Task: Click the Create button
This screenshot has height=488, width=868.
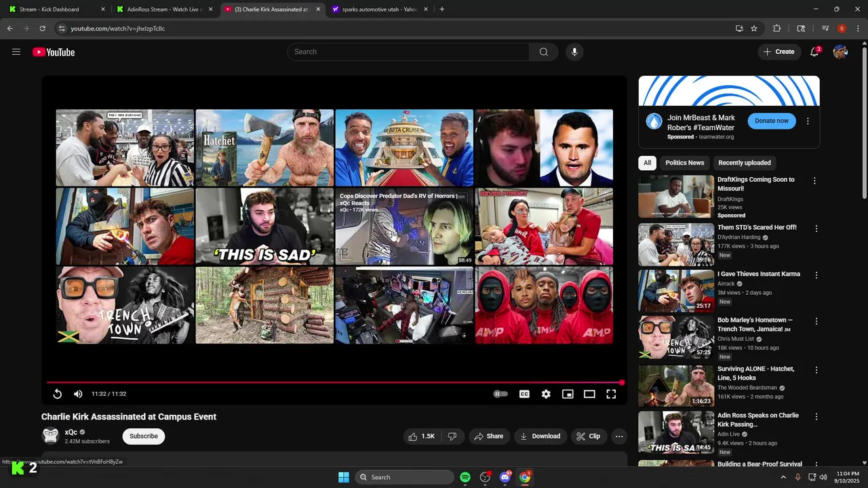Action: (x=778, y=52)
